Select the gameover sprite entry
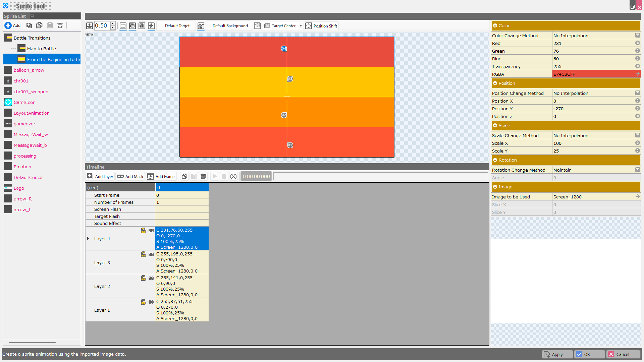The width and height of the screenshot is (644, 362). [x=24, y=124]
